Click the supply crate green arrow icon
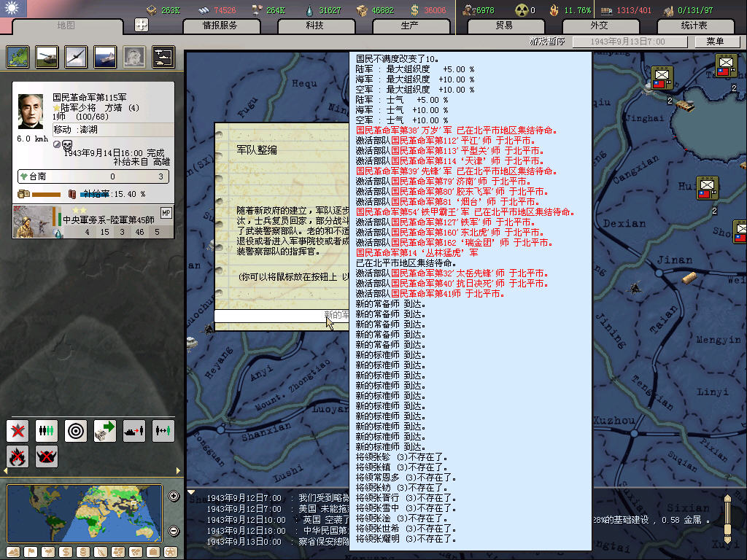 tap(105, 430)
